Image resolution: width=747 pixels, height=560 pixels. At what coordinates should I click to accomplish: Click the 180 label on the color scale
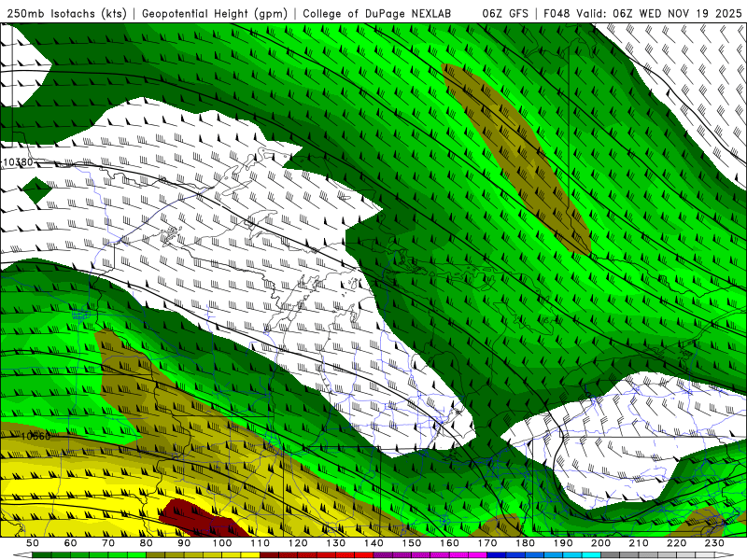[x=525, y=543]
